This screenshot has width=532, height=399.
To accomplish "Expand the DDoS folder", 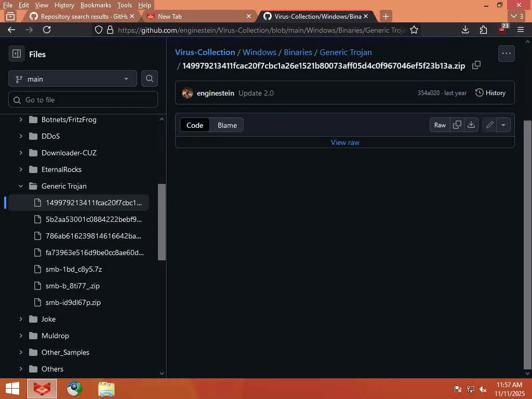I will 21,136.
